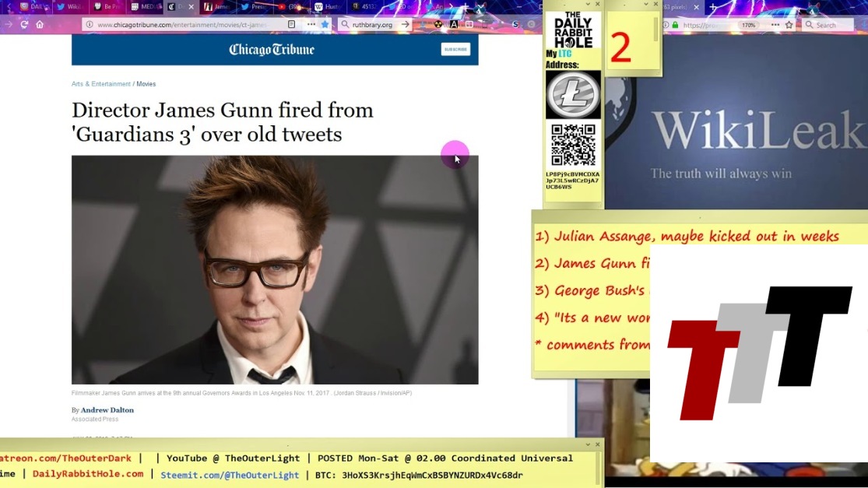This screenshot has height=488, width=868.
Task: Click the radiation symbol extension icon
Action: 438,25
